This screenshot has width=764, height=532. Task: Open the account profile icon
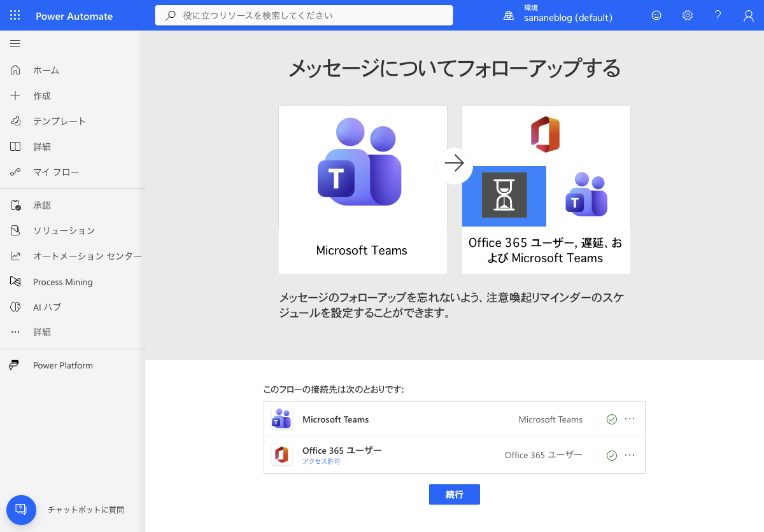click(x=749, y=15)
